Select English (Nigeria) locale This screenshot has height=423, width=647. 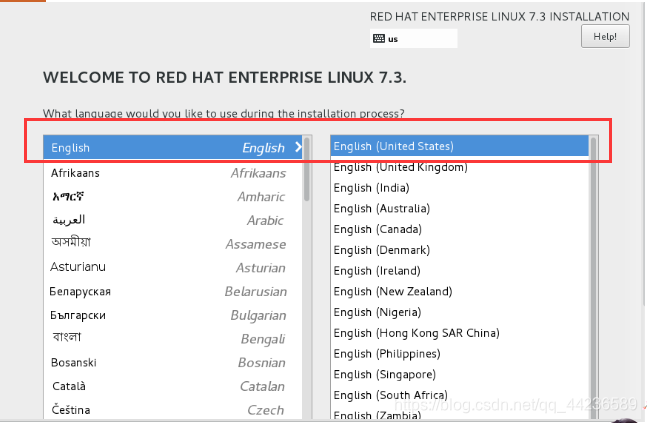pyautogui.click(x=460, y=312)
